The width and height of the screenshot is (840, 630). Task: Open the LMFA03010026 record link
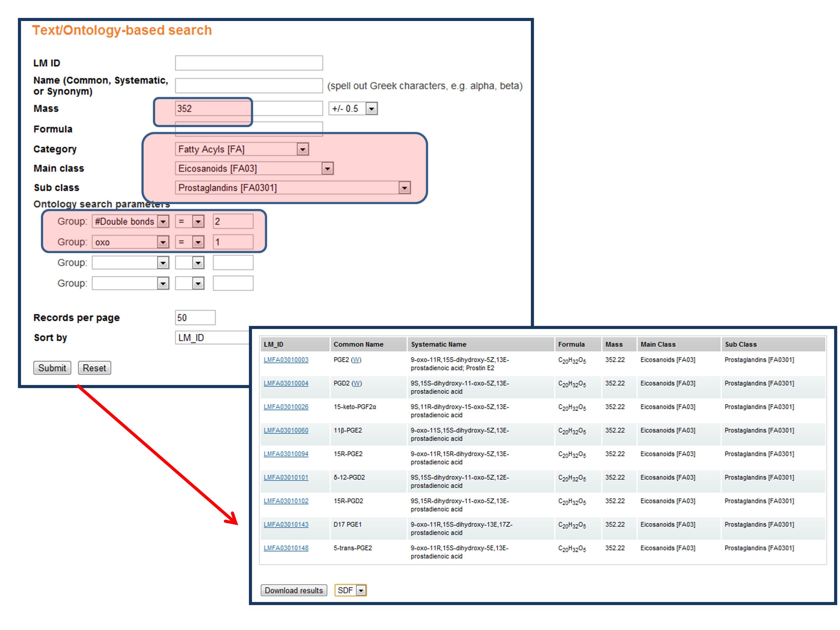(x=286, y=407)
